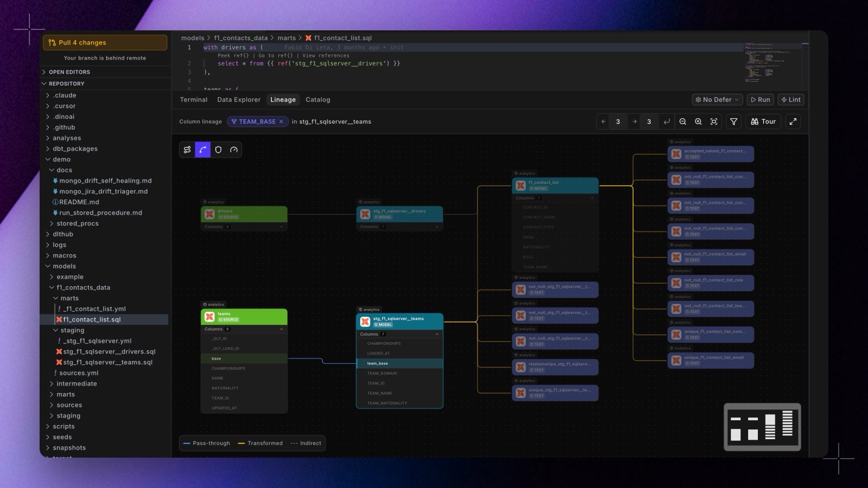Switch to the Terminal tab

click(194, 100)
